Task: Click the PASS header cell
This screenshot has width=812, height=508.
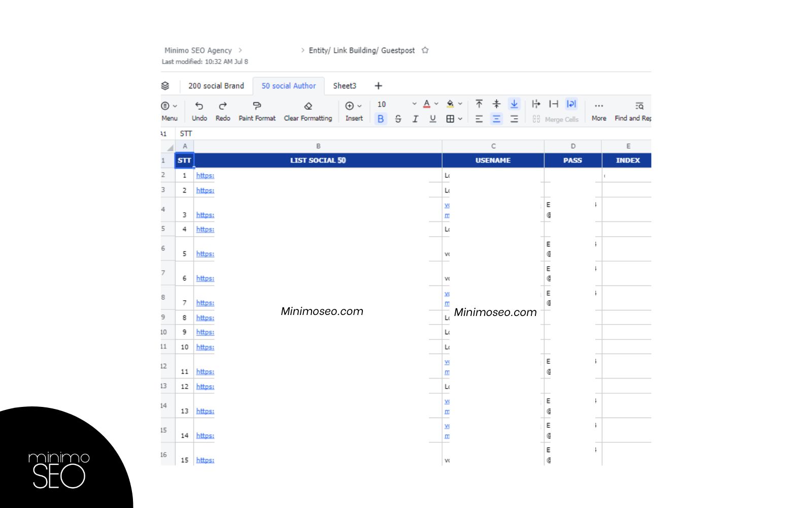Action: click(x=573, y=161)
